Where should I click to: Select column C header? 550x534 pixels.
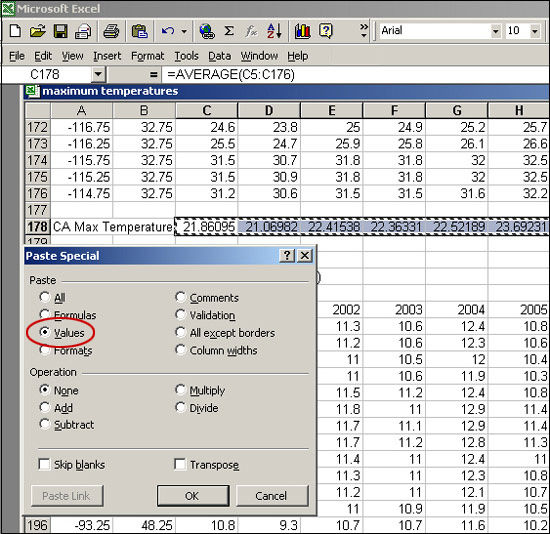[206, 111]
